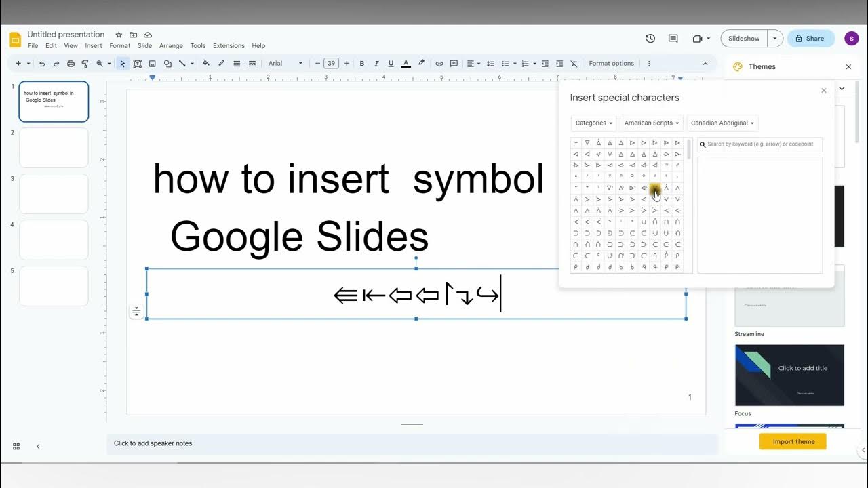Click the Share button

click(x=811, y=39)
